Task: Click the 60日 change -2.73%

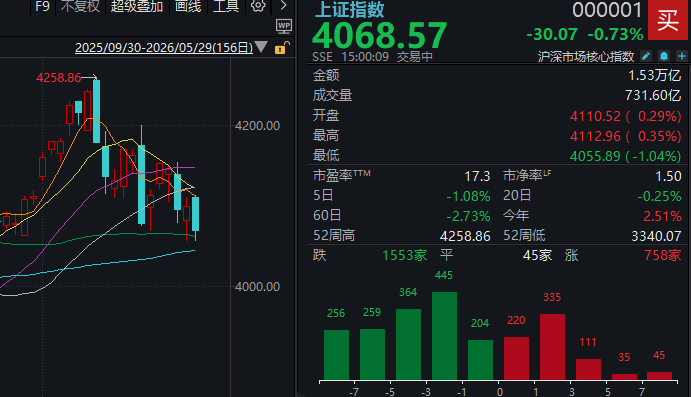Action: click(x=468, y=216)
